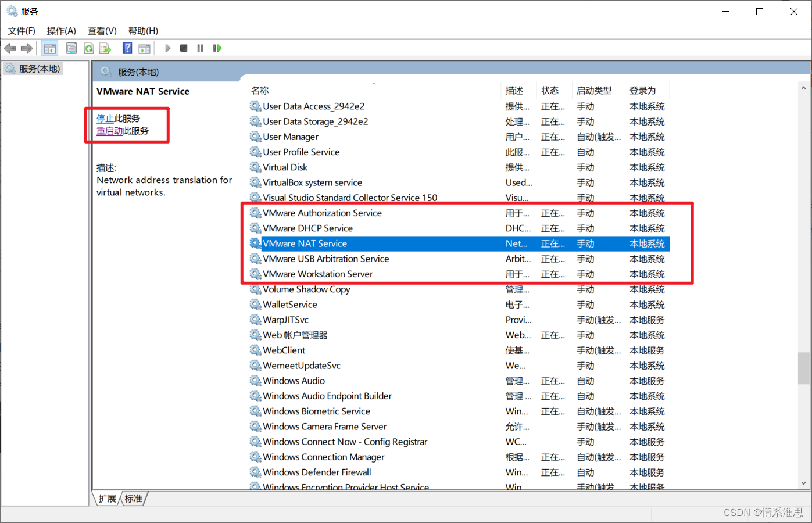The image size is (812, 523).
Task: Select the User Data Storage_2942e2 service
Action: [459, 121]
